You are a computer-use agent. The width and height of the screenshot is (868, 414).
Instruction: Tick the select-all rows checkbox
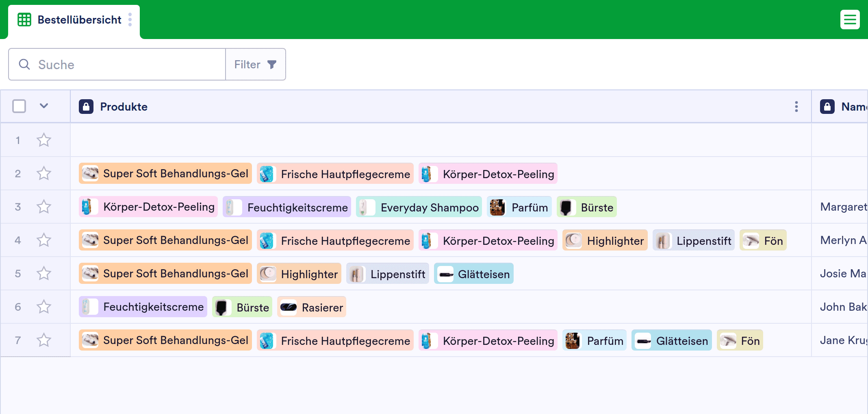(x=19, y=106)
